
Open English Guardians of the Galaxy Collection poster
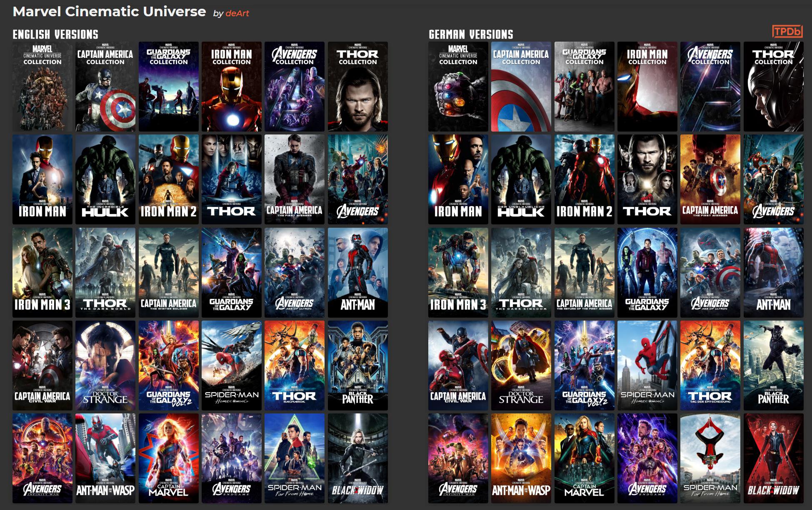coord(169,87)
